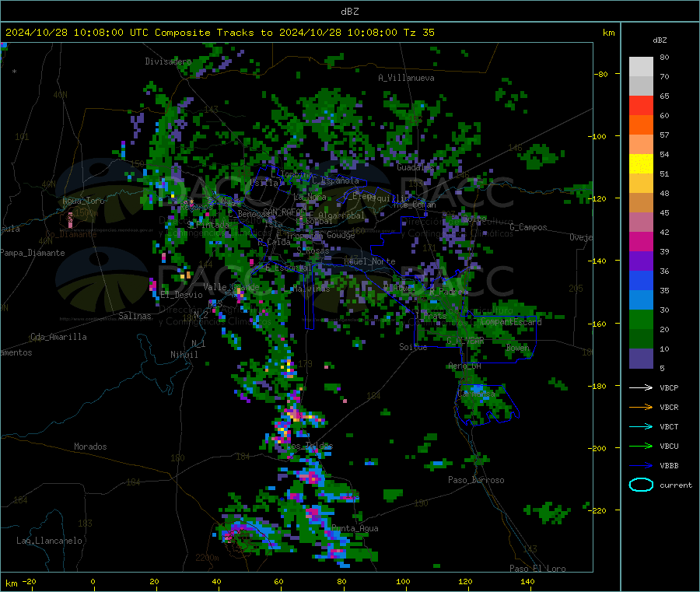Click the 'Tz 35' threshold text
700x592 pixels.
pyautogui.click(x=418, y=33)
